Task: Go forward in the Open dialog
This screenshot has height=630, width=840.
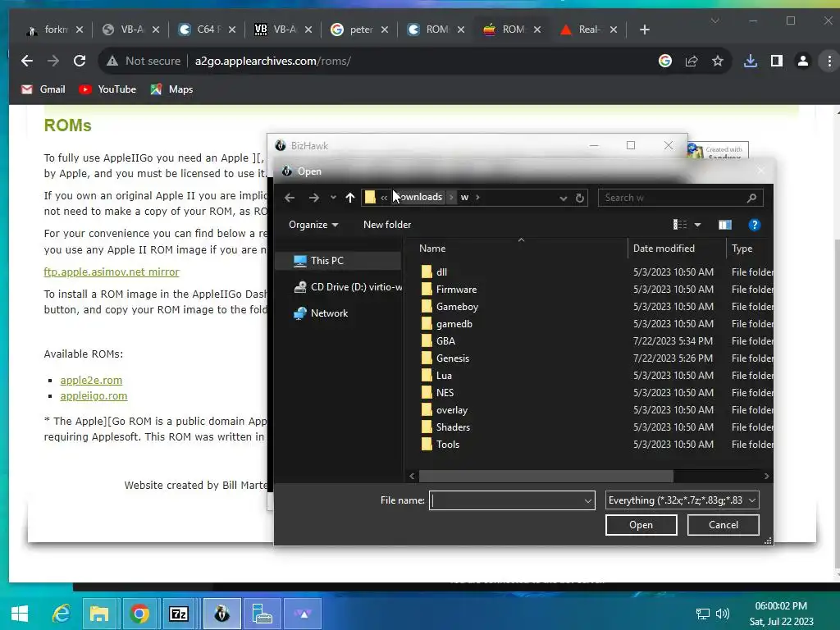Action: coord(314,198)
